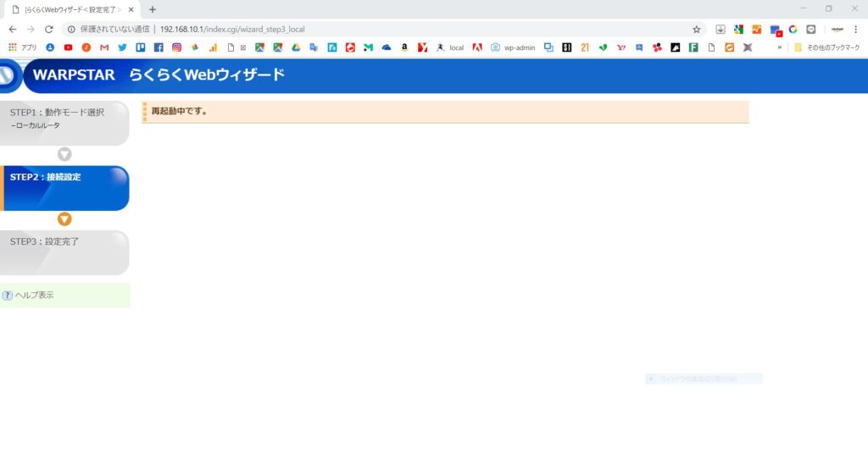This screenshot has width=868, height=465.
Task: Click the LINE extension icon
Action: point(811,29)
